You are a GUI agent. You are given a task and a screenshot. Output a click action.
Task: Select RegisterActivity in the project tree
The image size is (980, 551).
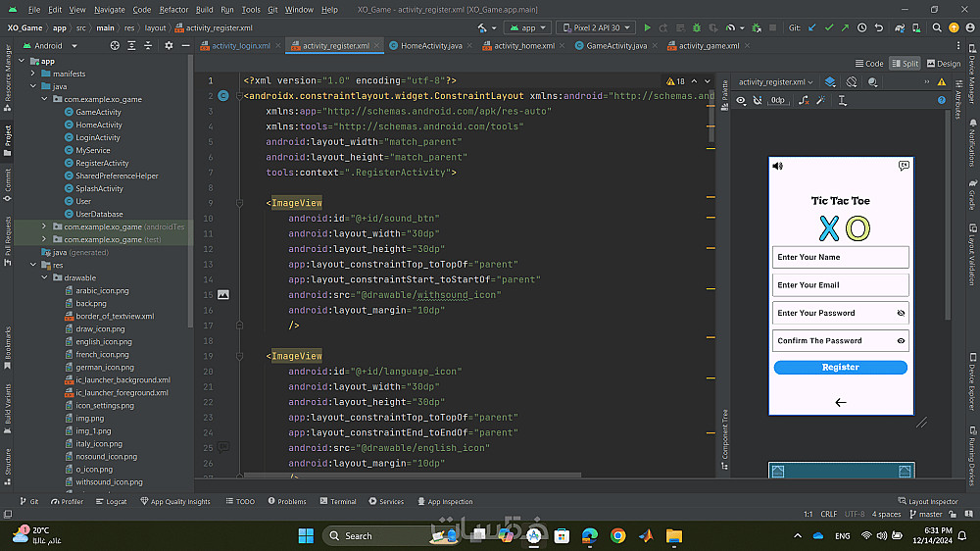(102, 163)
